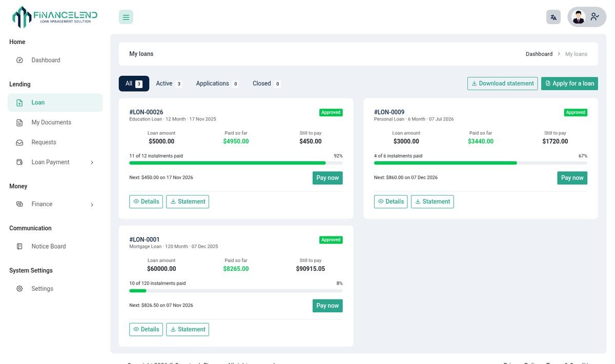The width and height of the screenshot is (615, 364).
Task: Click the Apply for a loan button
Action: 569,83
